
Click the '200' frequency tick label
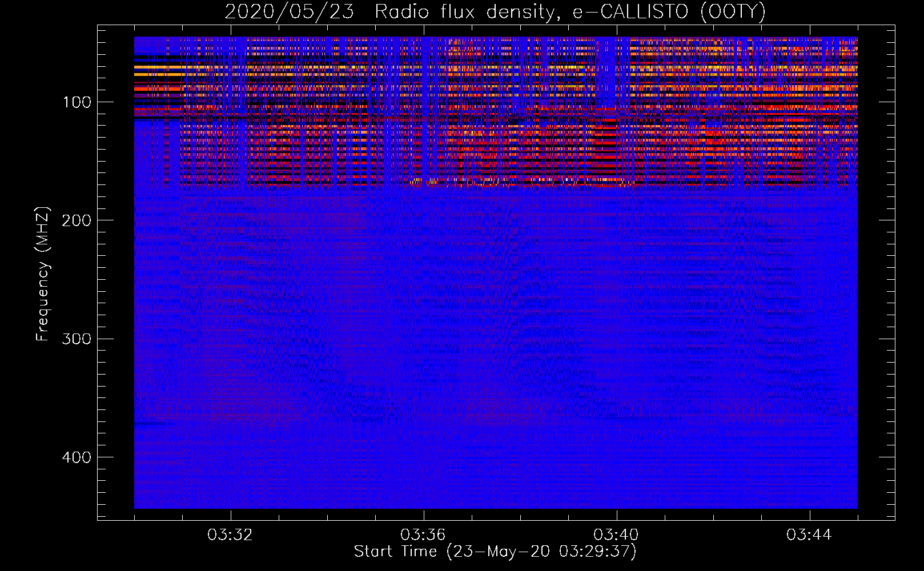[77, 220]
